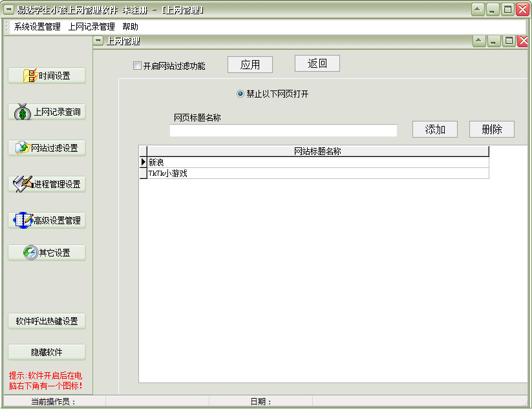The width and height of the screenshot is (532, 409).
Task: Click the 当前操作员 status bar label
Action: pos(54,402)
